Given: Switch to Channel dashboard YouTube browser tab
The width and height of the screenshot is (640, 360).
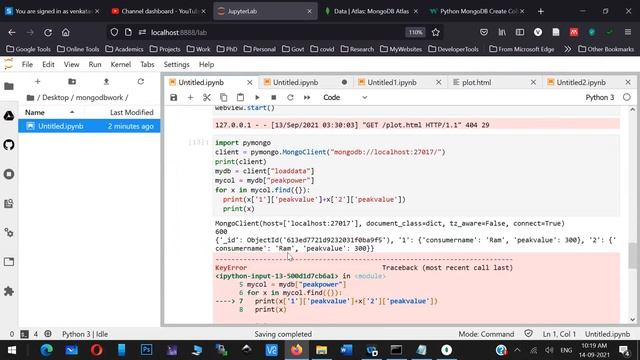Looking at the screenshot, I should [x=158, y=11].
